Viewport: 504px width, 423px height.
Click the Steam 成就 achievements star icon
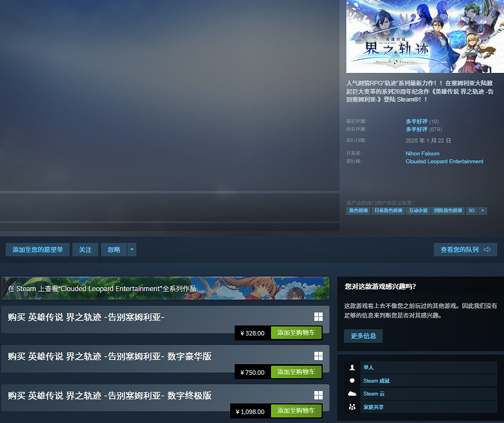pos(352,380)
